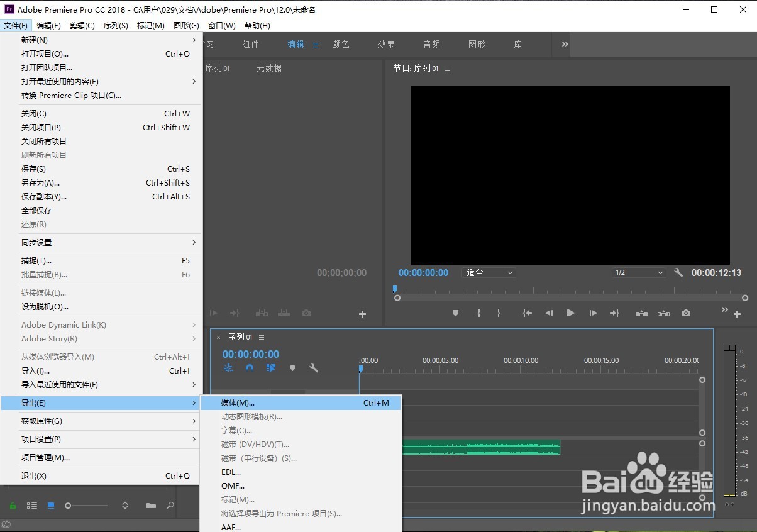Open program monitor settings wrench
Image resolution: width=757 pixels, height=532 pixels.
(x=678, y=272)
